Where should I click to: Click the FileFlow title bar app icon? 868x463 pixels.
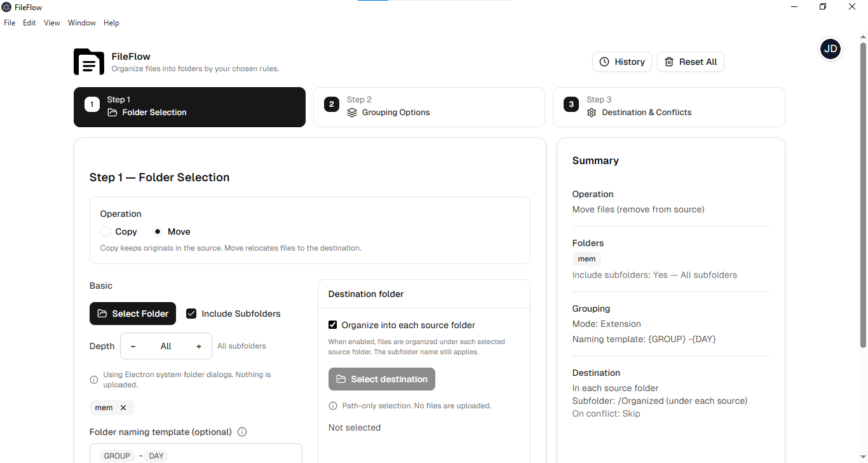point(6,7)
